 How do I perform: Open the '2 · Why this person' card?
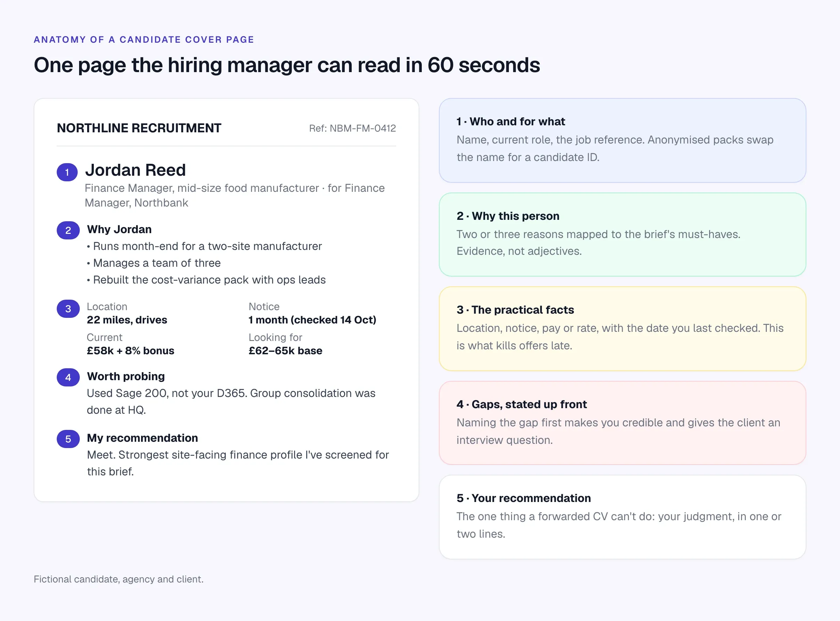click(x=622, y=235)
